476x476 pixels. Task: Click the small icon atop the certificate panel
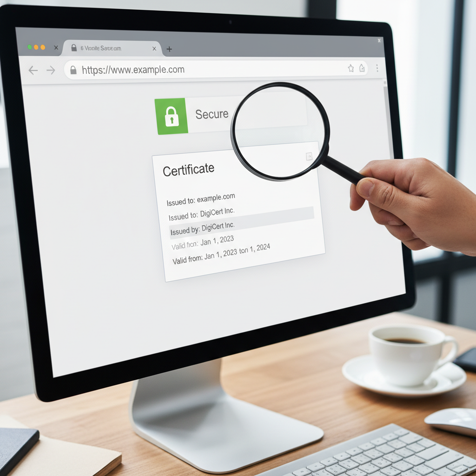(x=308, y=157)
